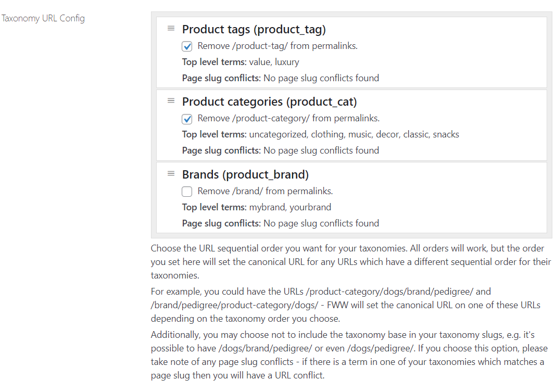Click the Brands drag handle icon

pyautogui.click(x=171, y=174)
